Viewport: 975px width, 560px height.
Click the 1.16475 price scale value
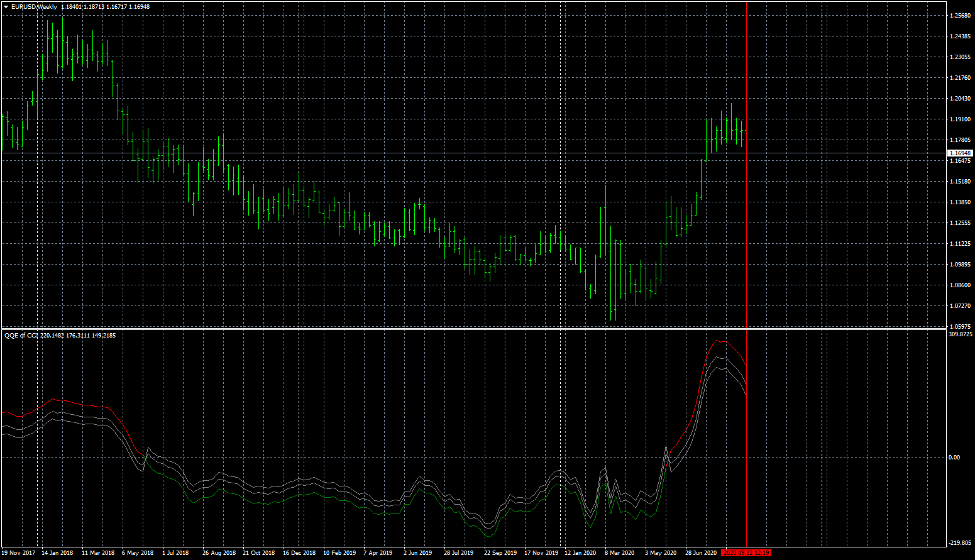tap(960, 161)
